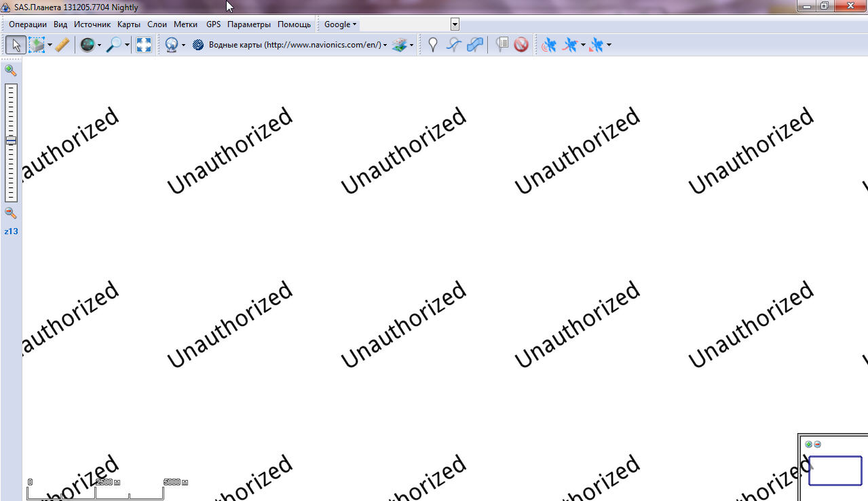Click the vertical zoom level slider handle
868x501 pixels.
tap(11, 141)
